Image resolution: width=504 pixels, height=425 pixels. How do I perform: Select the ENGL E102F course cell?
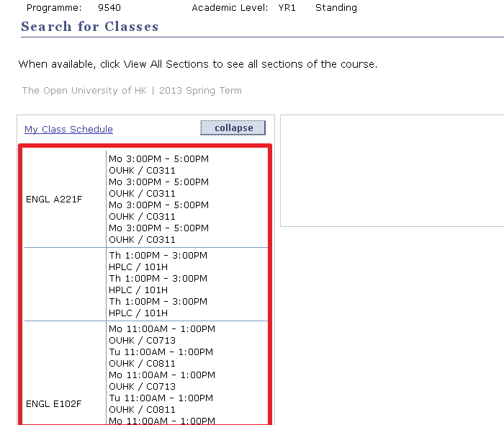[54, 404]
